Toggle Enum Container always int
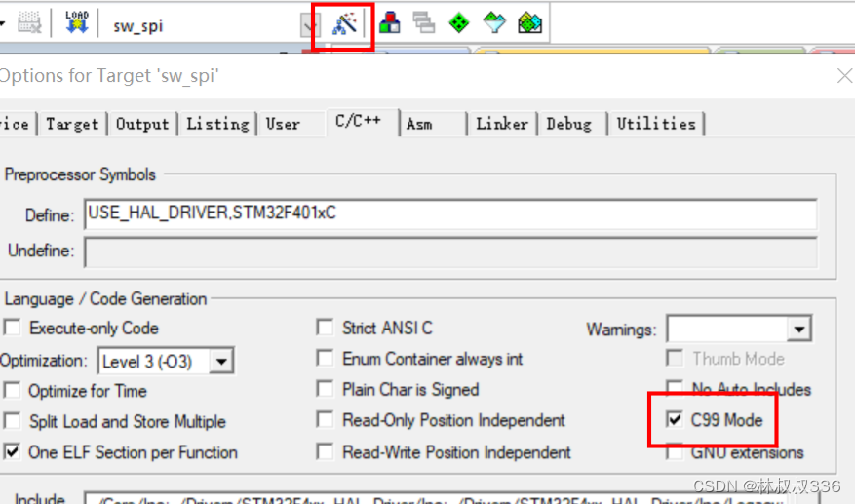Image resolution: width=855 pixels, height=504 pixels. (325, 359)
